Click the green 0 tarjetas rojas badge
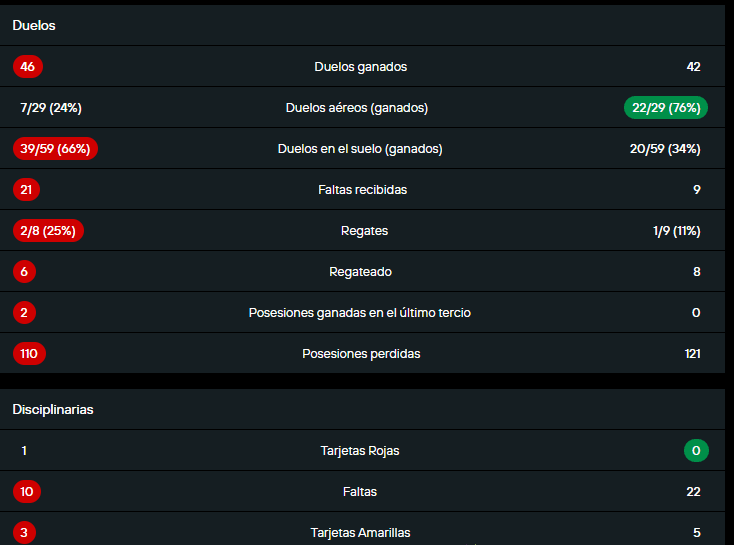This screenshot has width=734, height=545. tap(696, 451)
